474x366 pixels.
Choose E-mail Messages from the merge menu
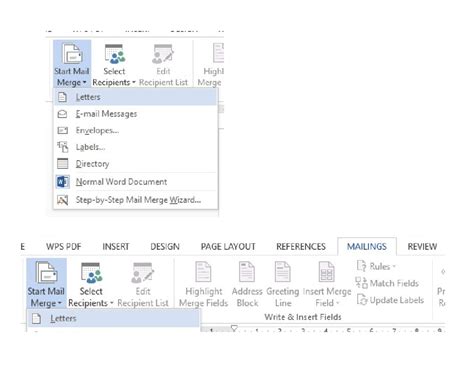[x=136, y=114]
